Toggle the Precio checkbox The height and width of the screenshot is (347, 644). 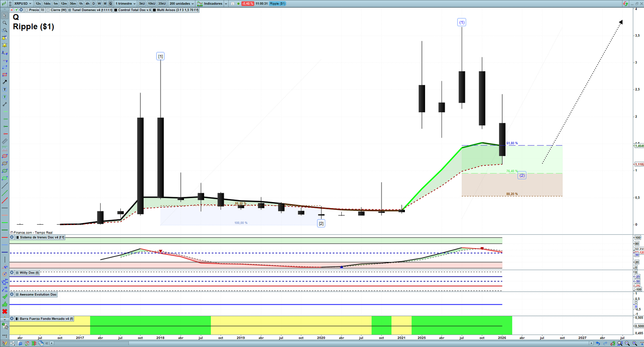pos(27,10)
